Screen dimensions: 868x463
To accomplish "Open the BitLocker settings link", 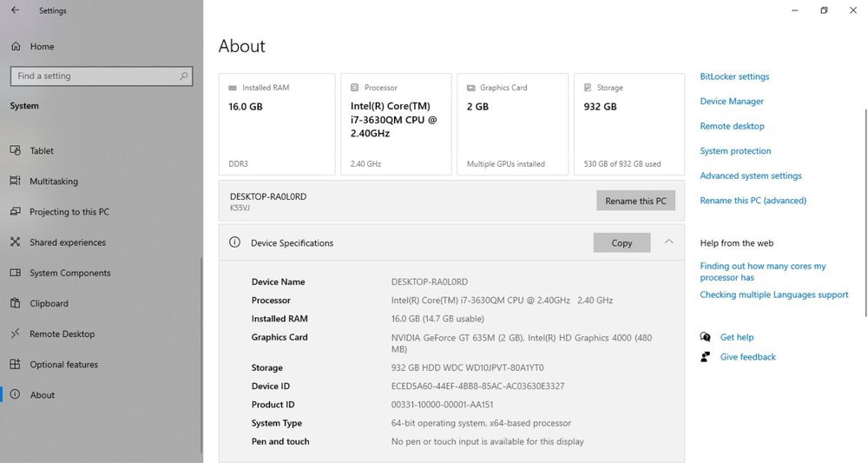I will (734, 76).
